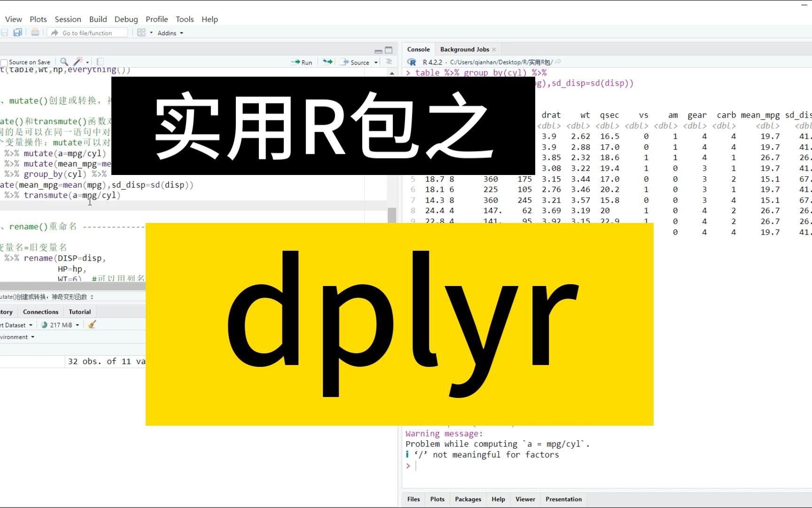Click the editor scroll-up arrow
This screenshot has height=508, width=812.
point(392,73)
